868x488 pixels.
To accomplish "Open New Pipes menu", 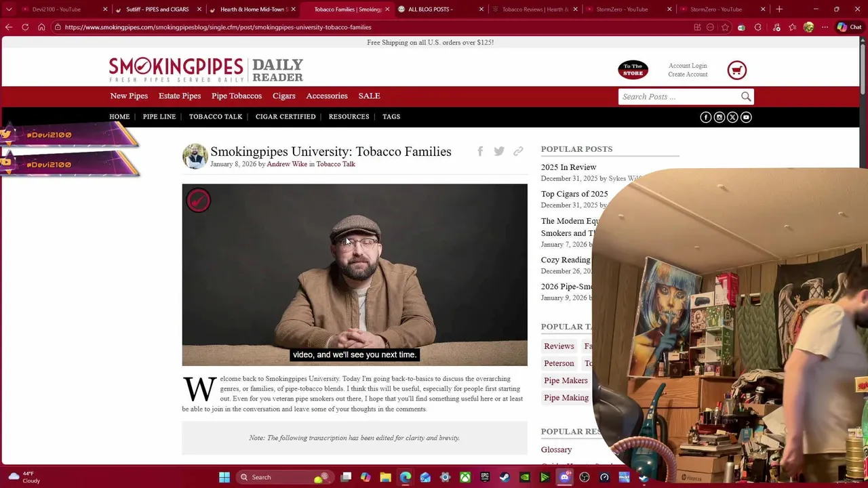I will [129, 96].
